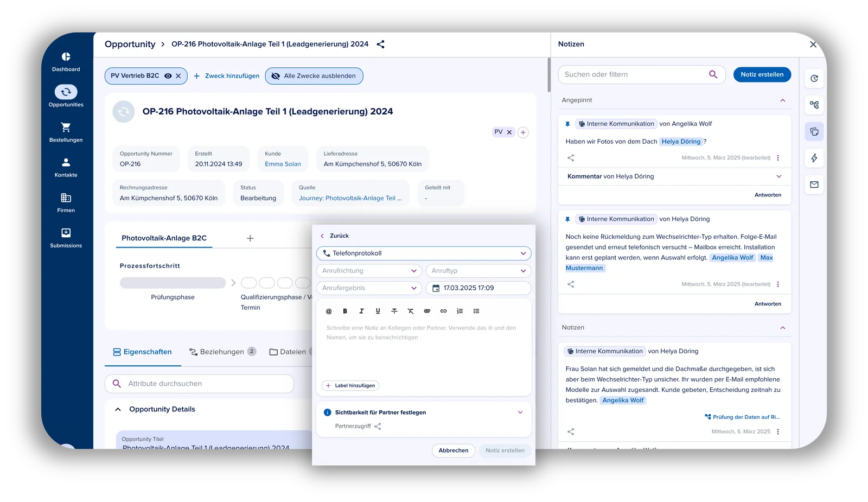
Task: Insert a mention with the @ icon
Action: click(328, 312)
